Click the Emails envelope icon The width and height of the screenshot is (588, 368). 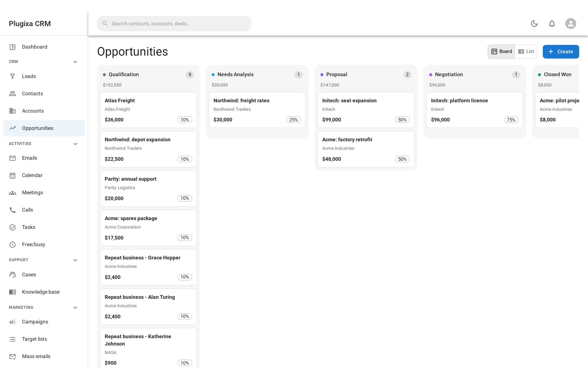(12, 158)
